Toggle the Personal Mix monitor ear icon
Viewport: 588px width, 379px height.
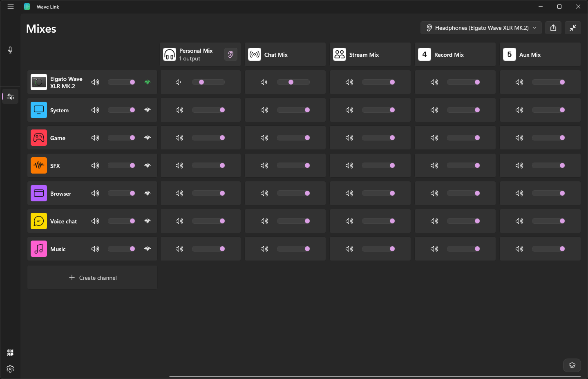[231, 54]
